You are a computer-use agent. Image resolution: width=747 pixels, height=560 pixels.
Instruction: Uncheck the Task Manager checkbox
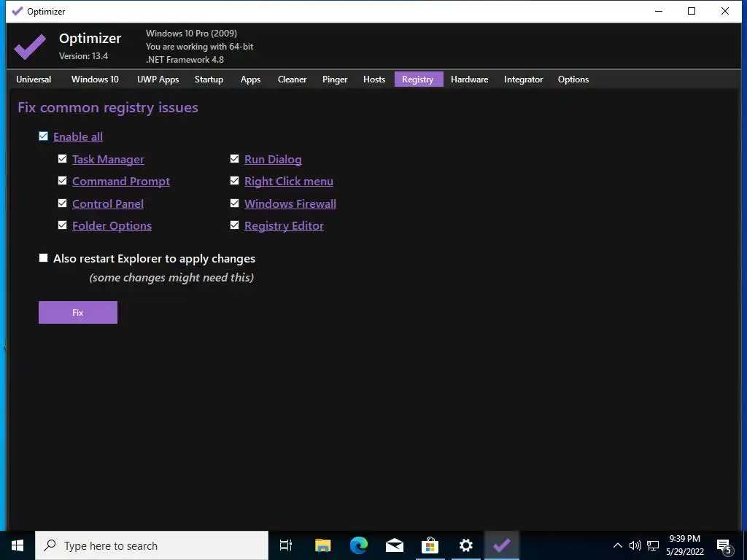click(x=63, y=159)
